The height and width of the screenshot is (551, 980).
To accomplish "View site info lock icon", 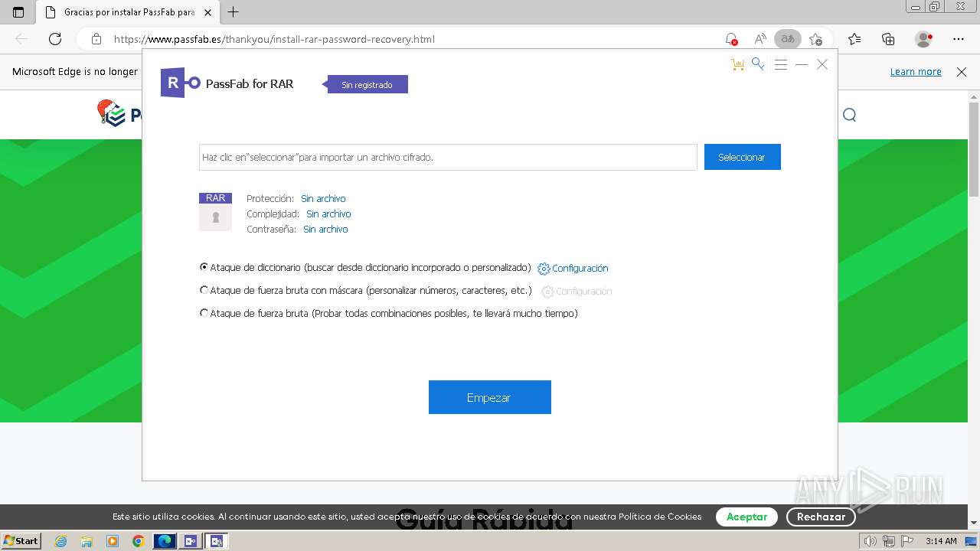I will [96, 39].
